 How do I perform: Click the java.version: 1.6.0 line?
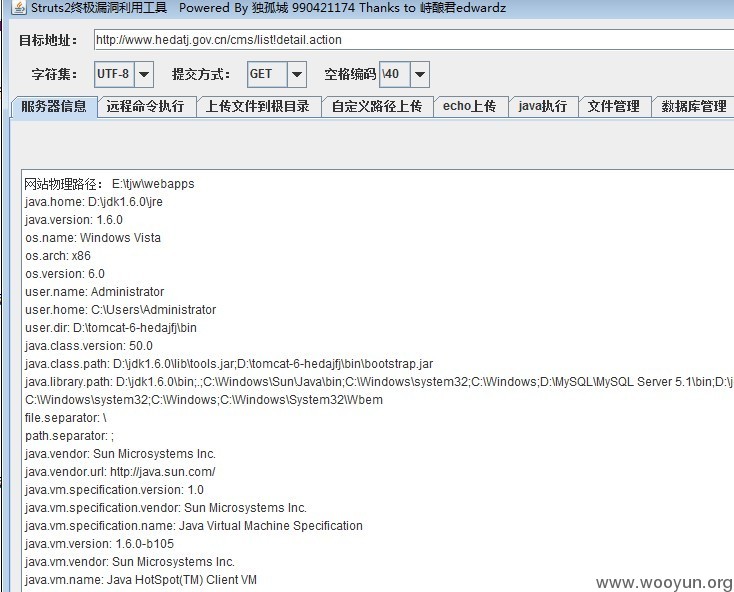pyautogui.click(x=73, y=220)
